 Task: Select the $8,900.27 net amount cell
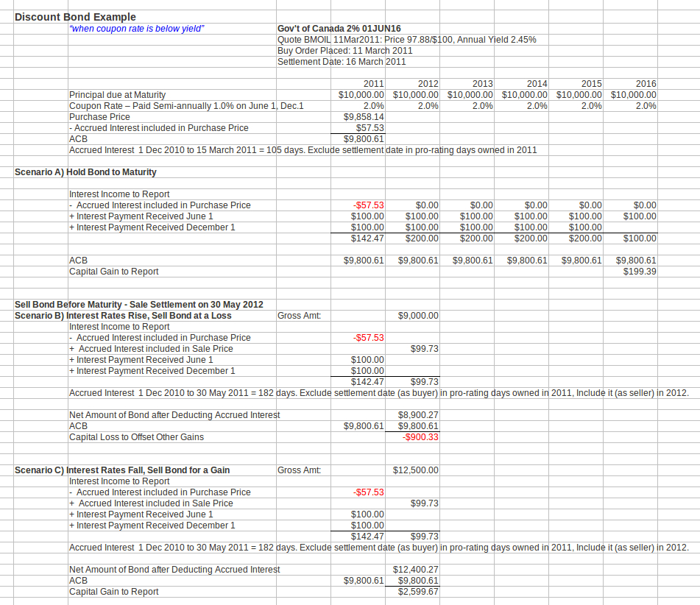click(x=418, y=415)
